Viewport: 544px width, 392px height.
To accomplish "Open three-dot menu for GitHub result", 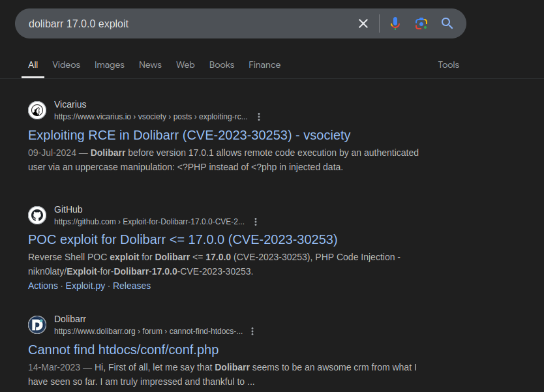I will pyautogui.click(x=256, y=222).
